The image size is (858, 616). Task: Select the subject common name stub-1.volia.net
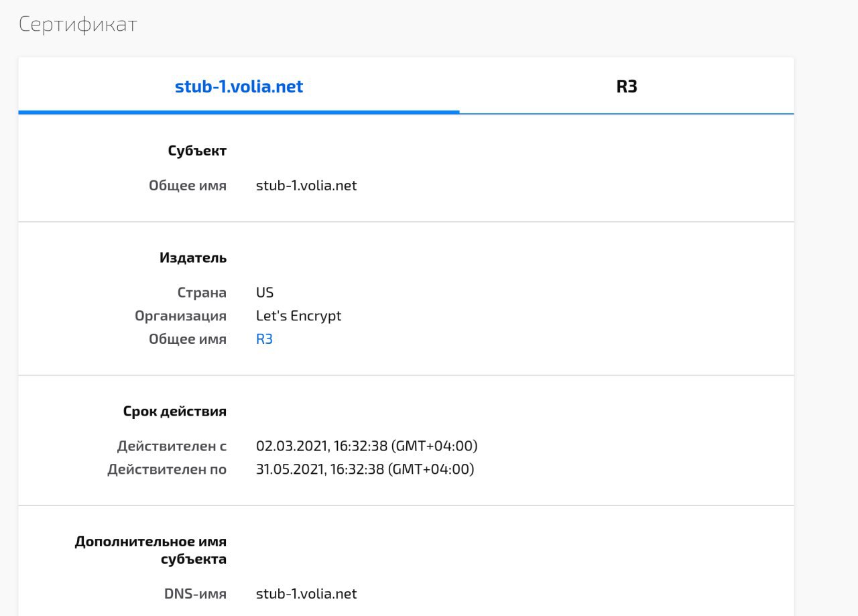[x=306, y=186]
